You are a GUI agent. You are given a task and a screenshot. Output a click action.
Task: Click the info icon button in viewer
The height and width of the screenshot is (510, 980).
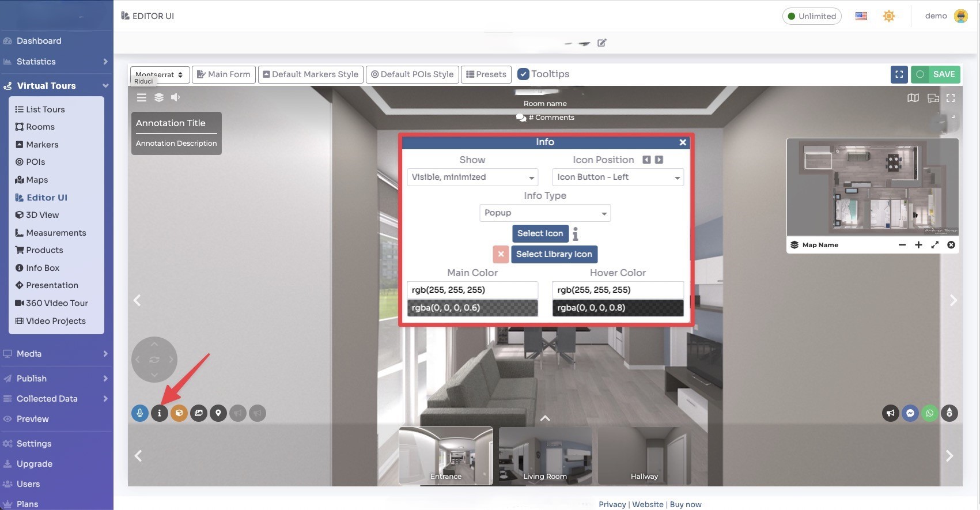point(160,413)
